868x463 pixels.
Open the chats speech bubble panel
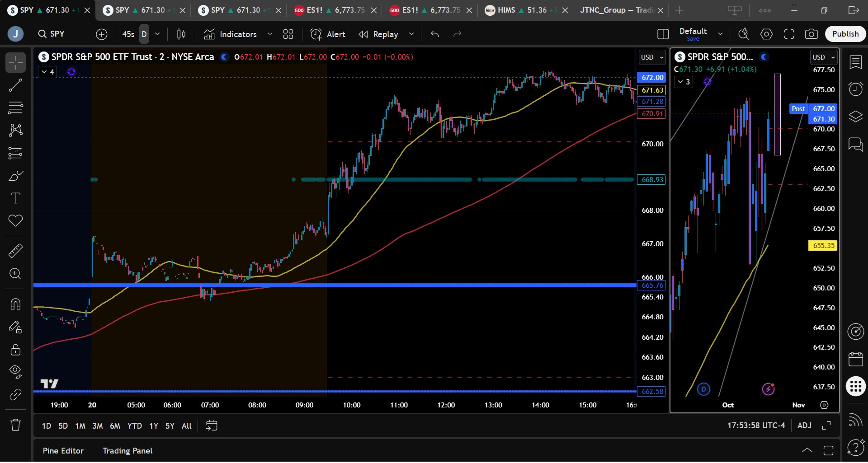tap(856, 145)
